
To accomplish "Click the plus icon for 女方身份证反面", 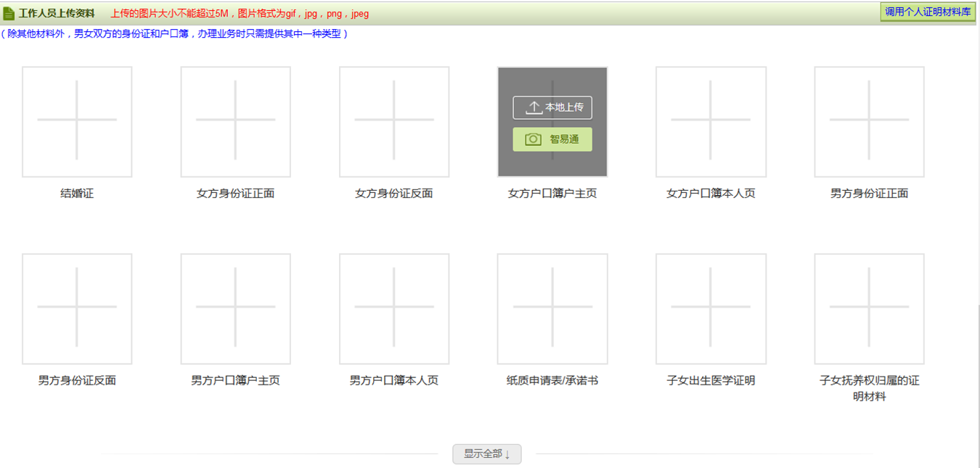I will pyautogui.click(x=393, y=121).
